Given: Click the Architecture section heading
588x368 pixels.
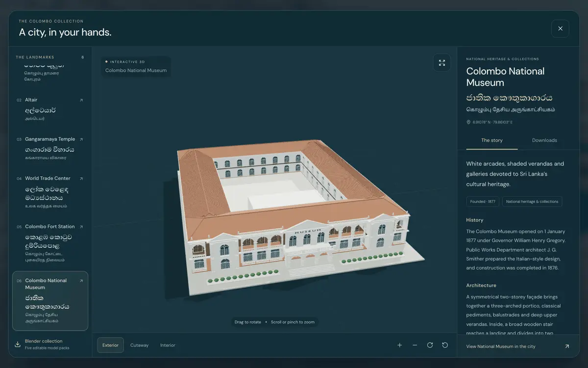Looking at the screenshot, I should point(481,286).
